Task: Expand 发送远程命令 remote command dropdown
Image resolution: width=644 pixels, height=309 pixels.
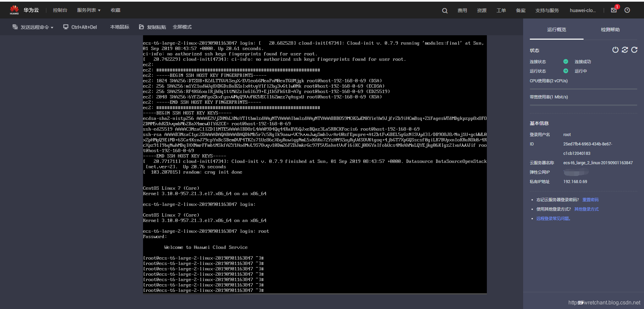Action: pyautogui.click(x=33, y=27)
